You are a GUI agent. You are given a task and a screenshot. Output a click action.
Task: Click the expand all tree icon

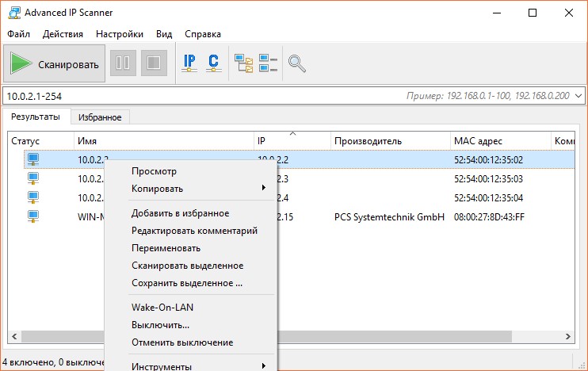(243, 63)
